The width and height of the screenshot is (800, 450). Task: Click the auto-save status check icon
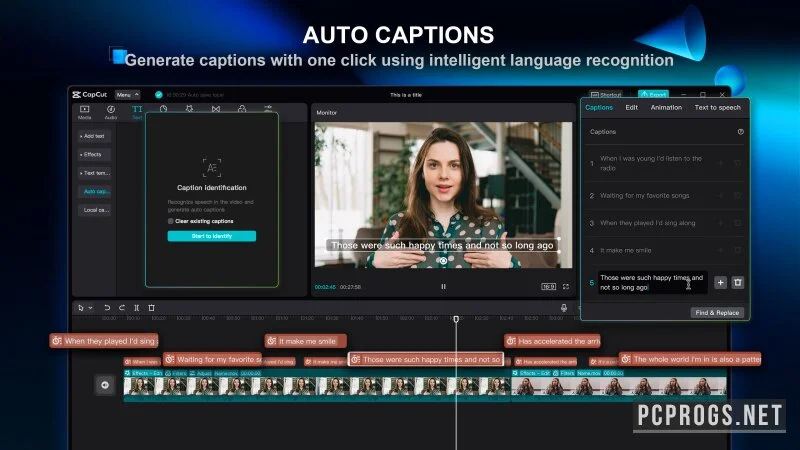pos(159,94)
